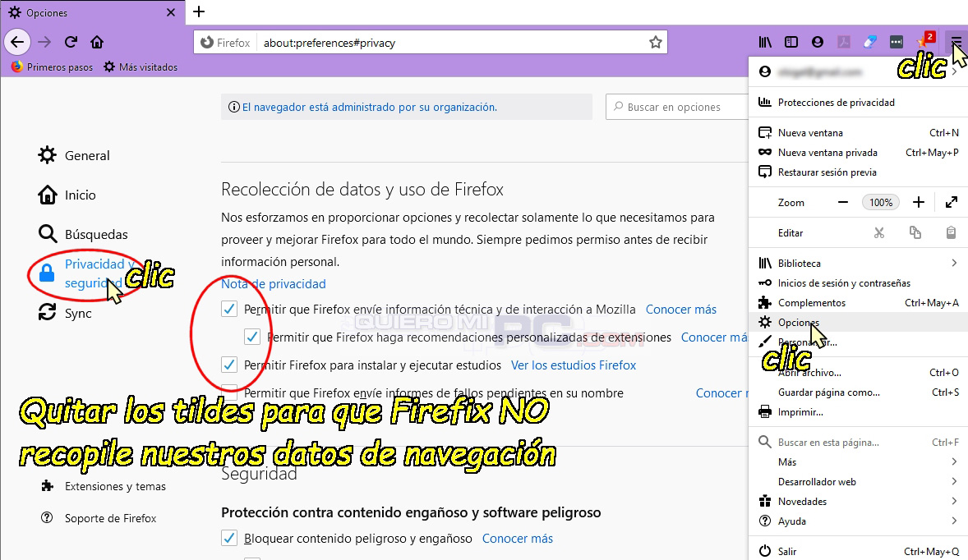Uncheck install and run studies

(x=229, y=365)
